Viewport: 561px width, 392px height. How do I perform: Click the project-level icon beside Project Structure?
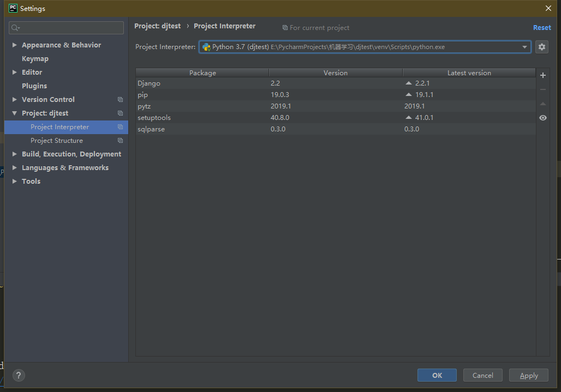coord(120,141)
